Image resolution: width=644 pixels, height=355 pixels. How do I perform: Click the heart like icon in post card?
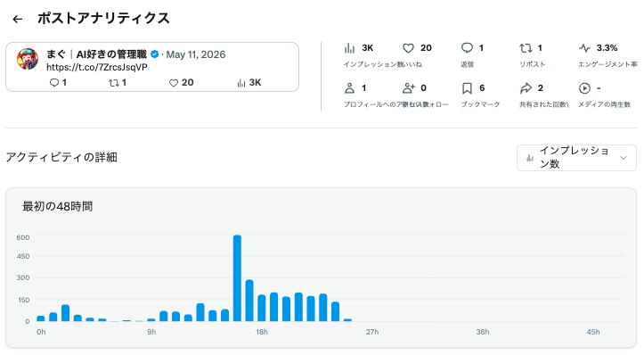pyautogui.click(x=174, y=83)
